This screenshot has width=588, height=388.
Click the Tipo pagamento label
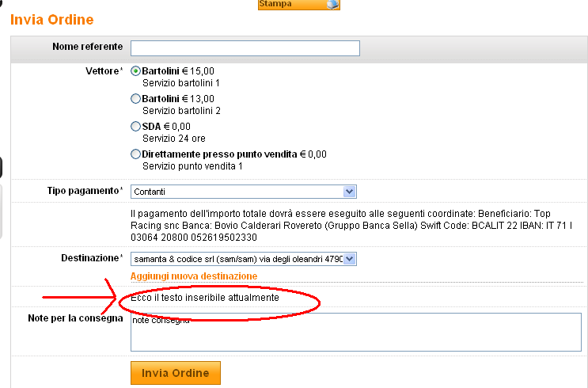coord(85,191)
